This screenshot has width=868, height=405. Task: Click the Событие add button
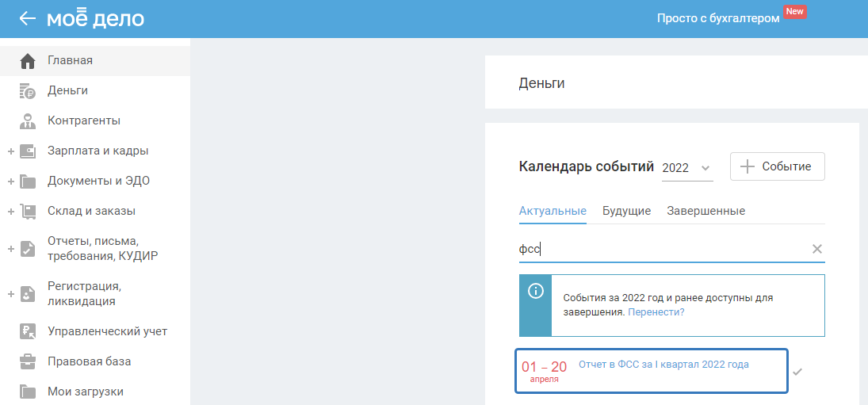[x=777, y=167]
